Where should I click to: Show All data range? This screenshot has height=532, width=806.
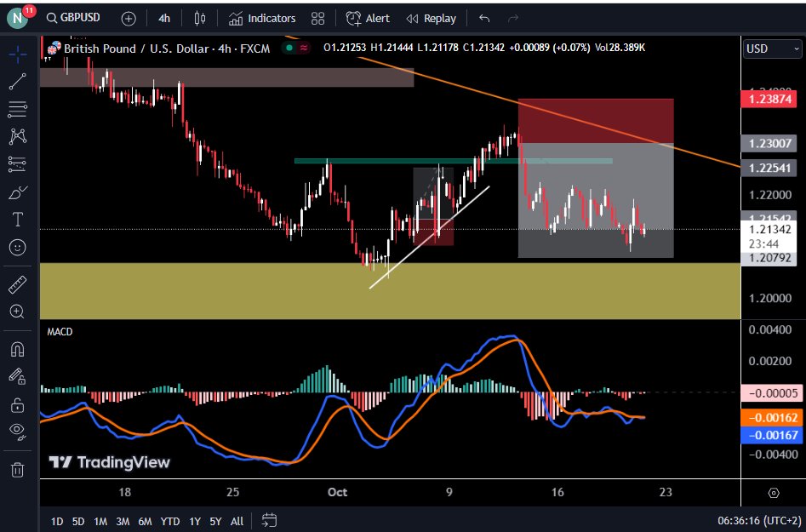[x=237, y=521]
